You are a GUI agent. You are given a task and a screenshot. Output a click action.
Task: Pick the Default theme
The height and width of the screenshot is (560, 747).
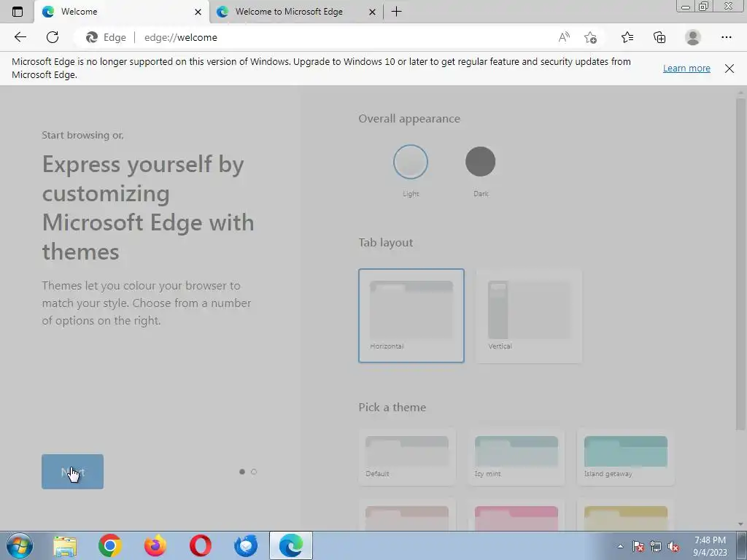pyautogui.click(x=407, y=457)
